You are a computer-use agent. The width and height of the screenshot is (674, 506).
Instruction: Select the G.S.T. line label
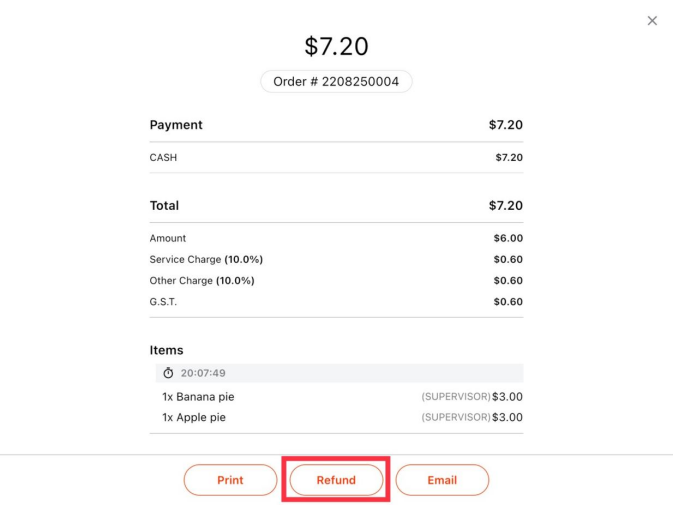[163, 302]
